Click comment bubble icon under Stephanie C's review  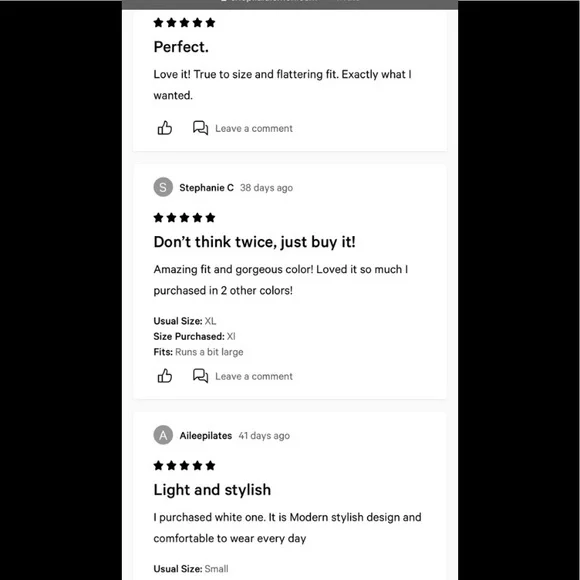200,376
